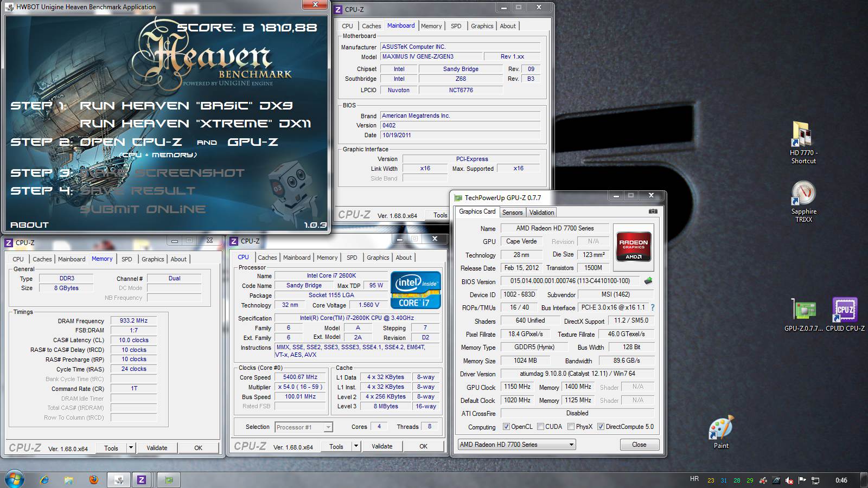
Task: Switch to Validation tab in GPU-Z
Action: tap(541, 213)
